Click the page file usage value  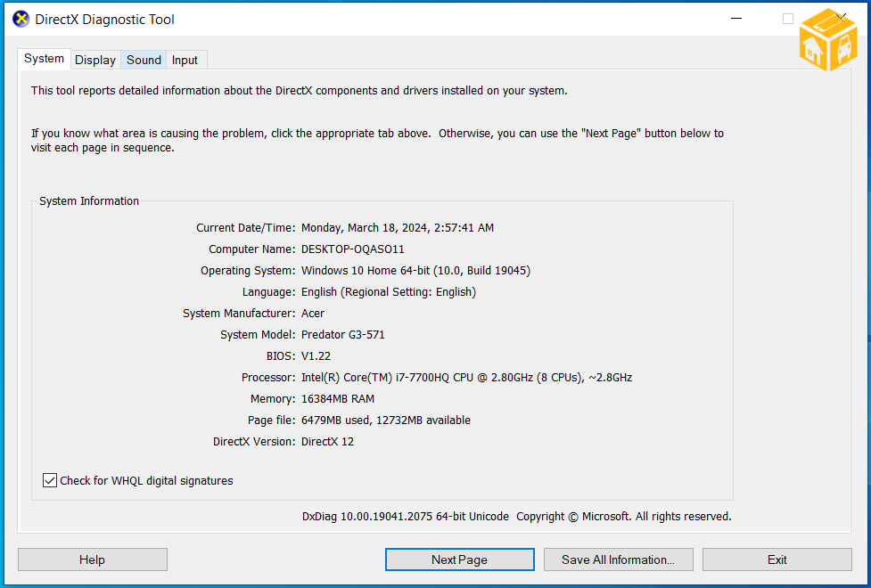click(386, 421)
